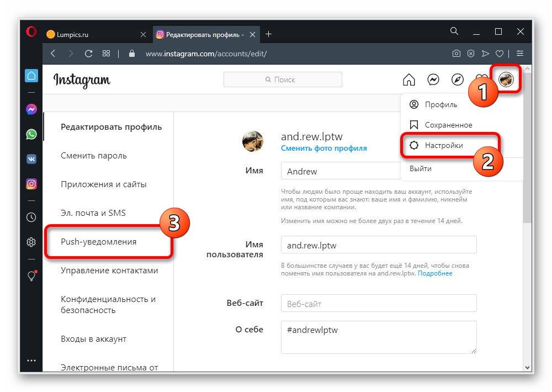Open Messenger in the Opera sidebar
The image size is (552, 392).
(31, 109)
